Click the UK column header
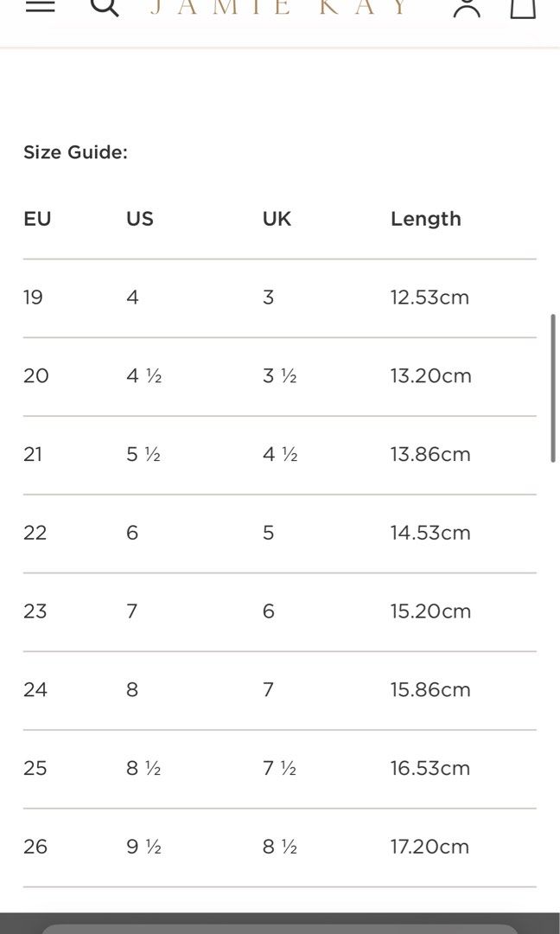The image size is (560, 934). (x=277, y=219)
